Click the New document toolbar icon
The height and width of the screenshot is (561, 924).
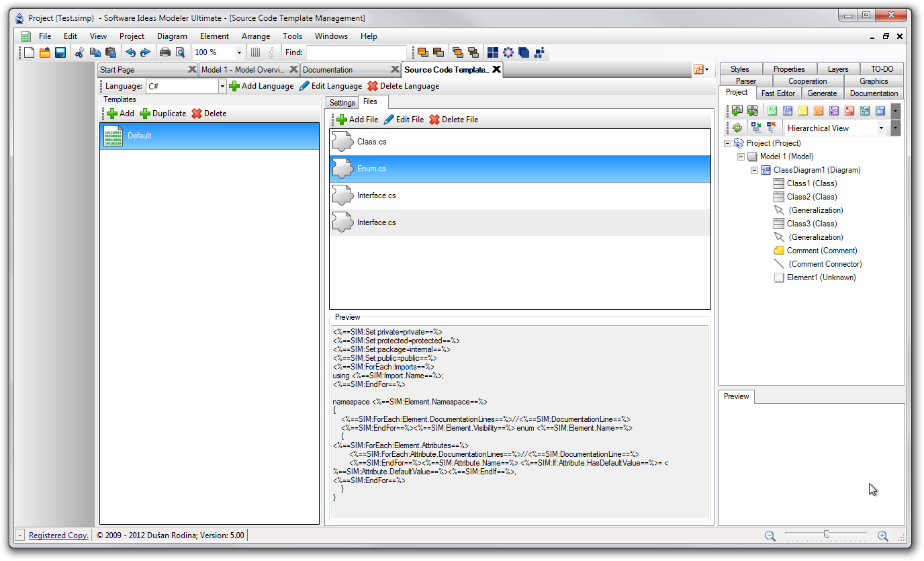pos(29,52)
